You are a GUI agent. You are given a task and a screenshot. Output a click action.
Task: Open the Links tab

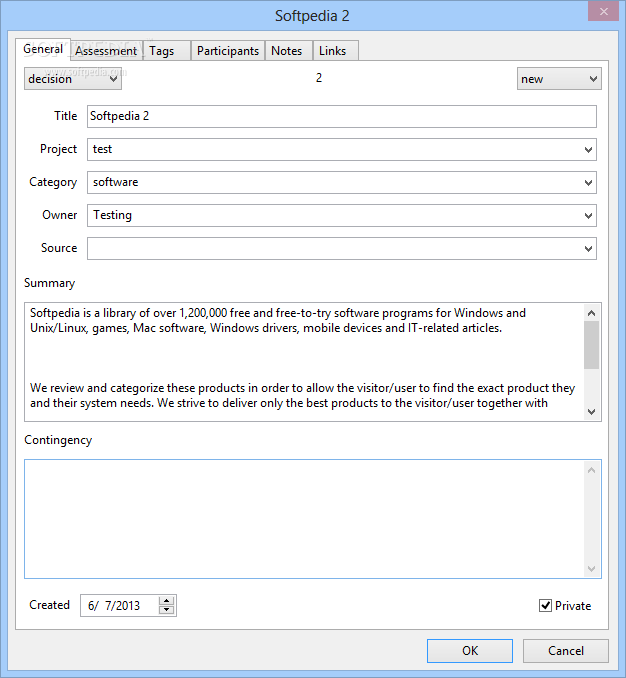point(335,51)
